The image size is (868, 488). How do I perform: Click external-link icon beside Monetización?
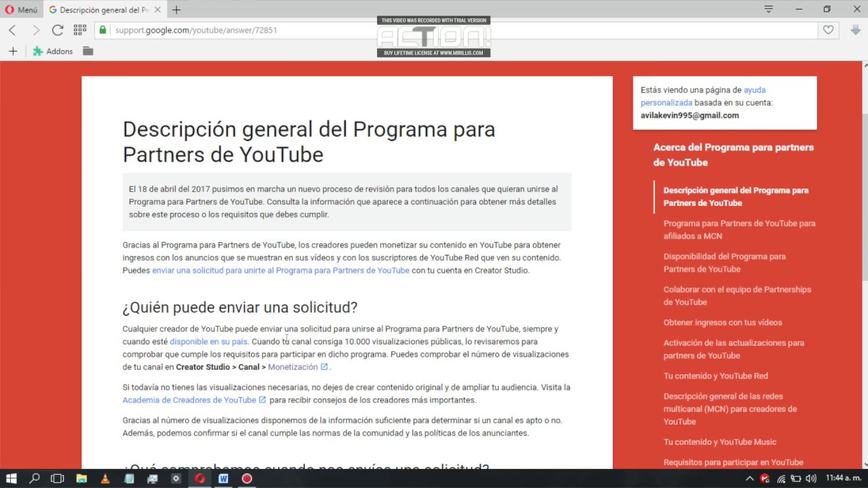pyautogui.click(x=324, y=367)
